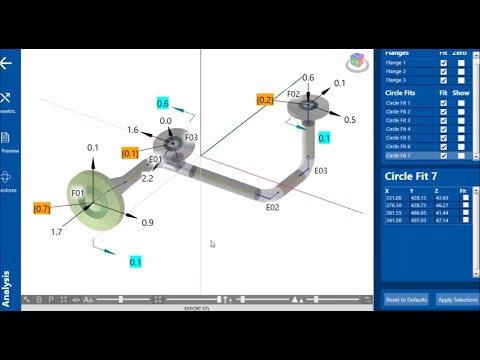The height and width of the screenshot is (360, 480).
Task: Check Fit box for point row 376.10
Action: click(466, 205)
